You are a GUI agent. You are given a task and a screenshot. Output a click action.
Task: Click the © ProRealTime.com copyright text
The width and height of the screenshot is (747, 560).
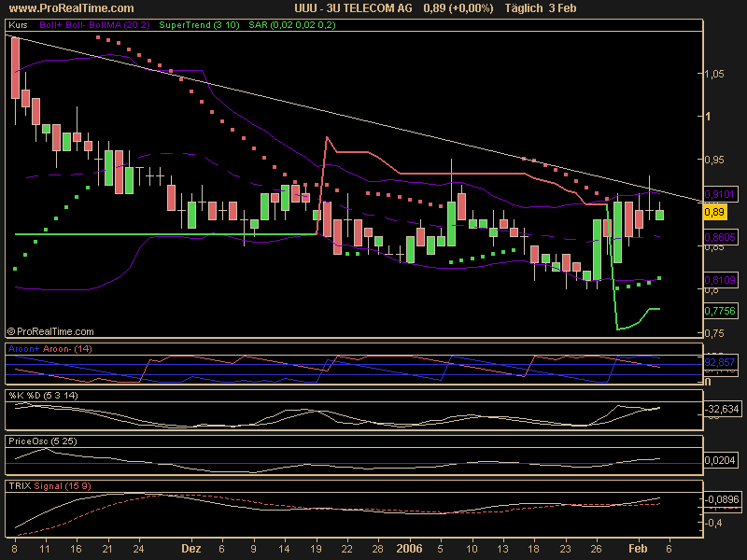[50, 331]
